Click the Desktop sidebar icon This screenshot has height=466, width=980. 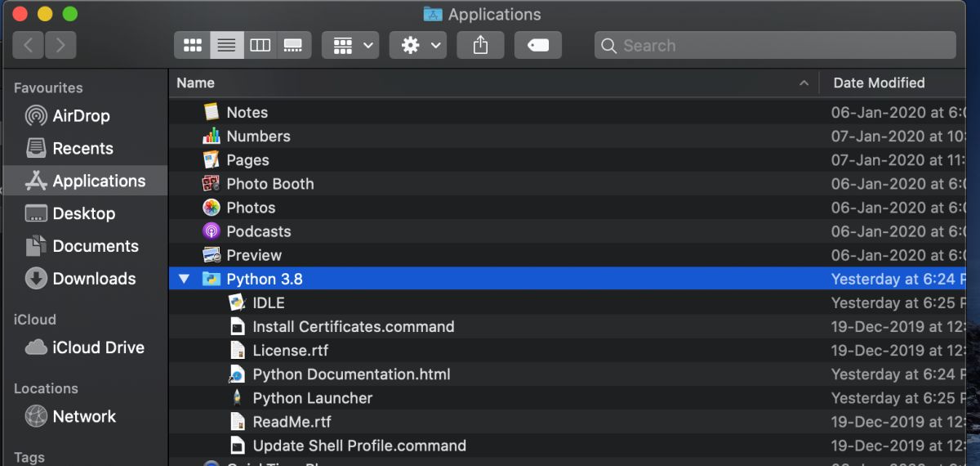36,213
